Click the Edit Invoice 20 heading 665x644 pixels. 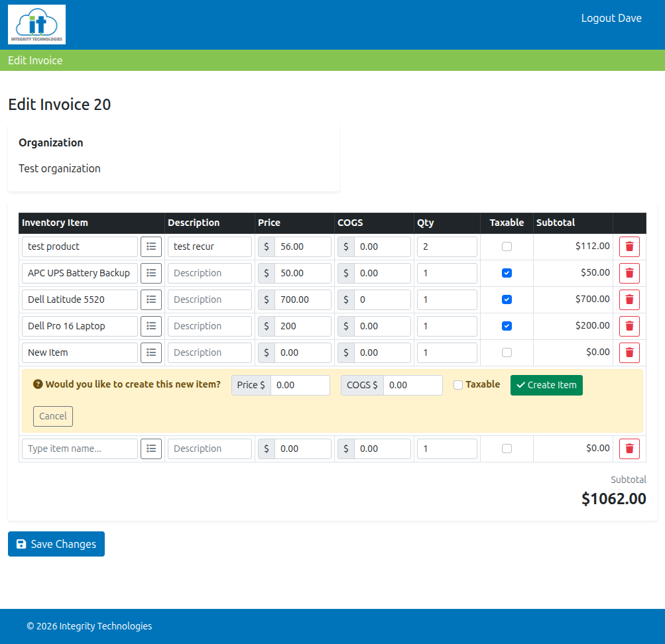60,104
